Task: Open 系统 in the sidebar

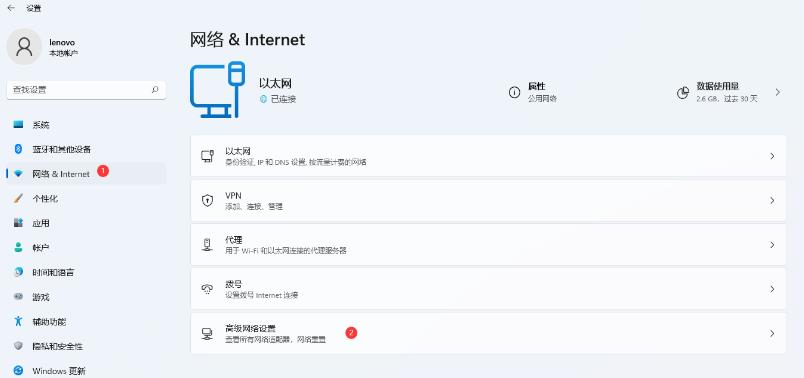Action: click(x=86, y=125)
